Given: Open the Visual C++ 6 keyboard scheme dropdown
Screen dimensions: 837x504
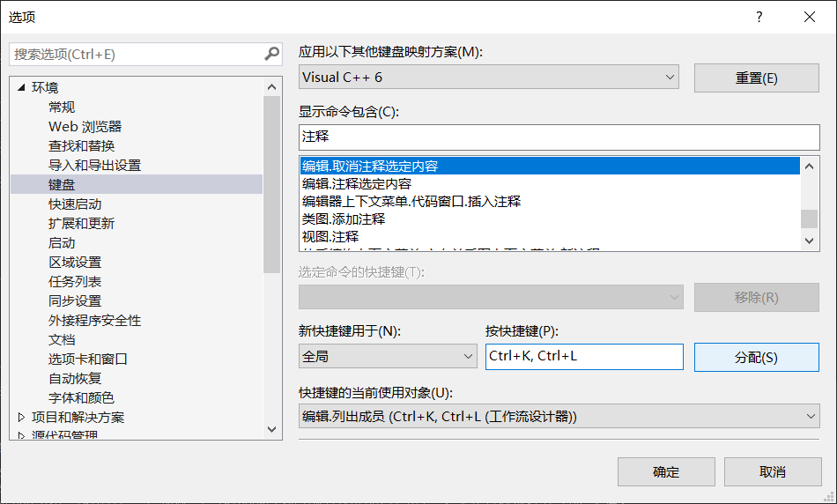Looking at the screenshot, I should click(489, 77).
